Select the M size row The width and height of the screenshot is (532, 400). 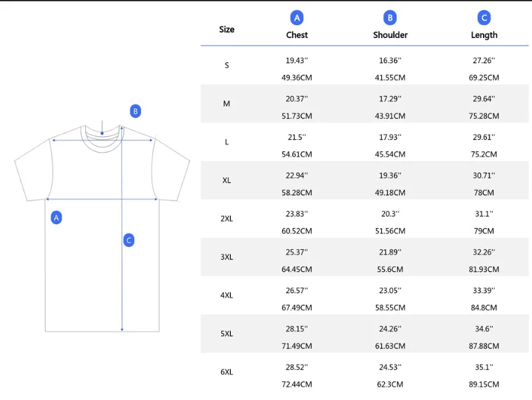(226, 104)
